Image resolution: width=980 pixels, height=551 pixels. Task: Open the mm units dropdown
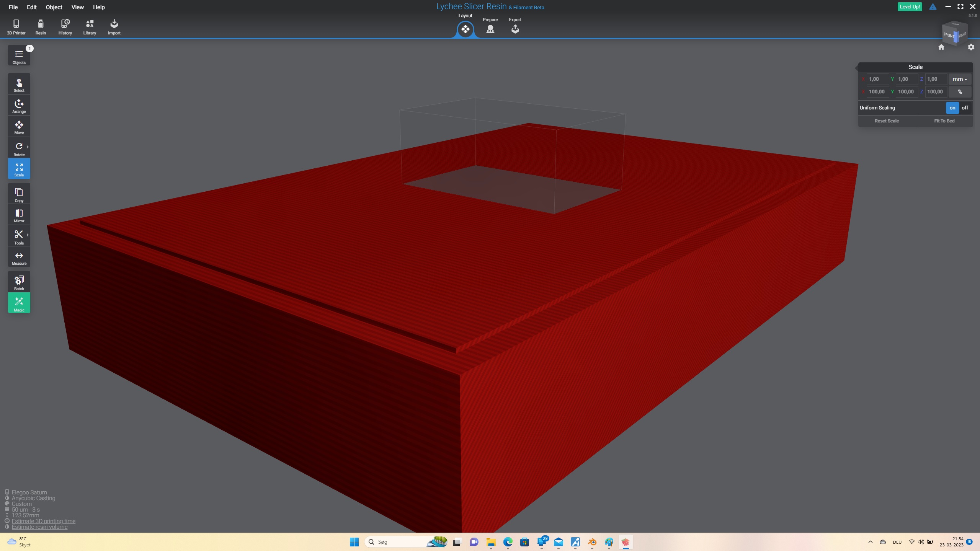(x=960, y=79)
